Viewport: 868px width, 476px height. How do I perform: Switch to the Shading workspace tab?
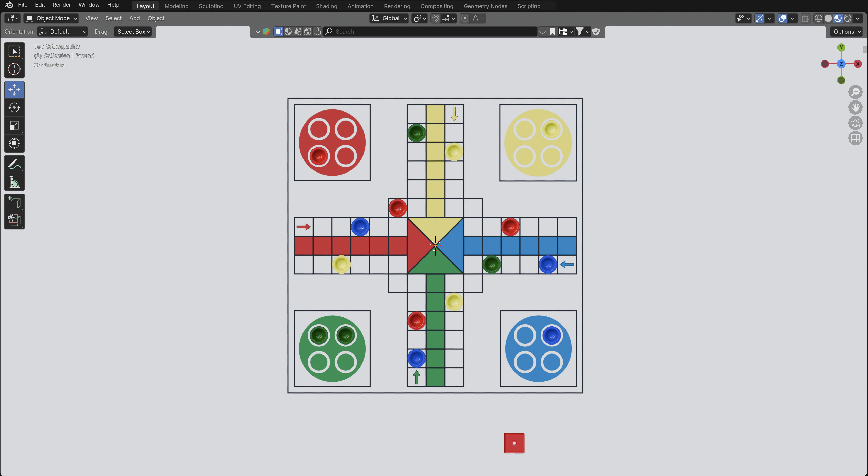(x=326, y=6)
